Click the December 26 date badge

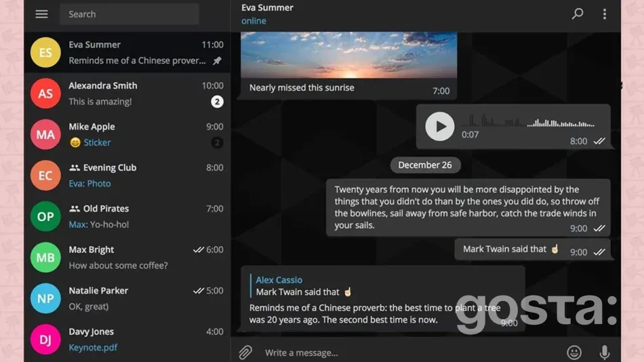tap(425, 165)
